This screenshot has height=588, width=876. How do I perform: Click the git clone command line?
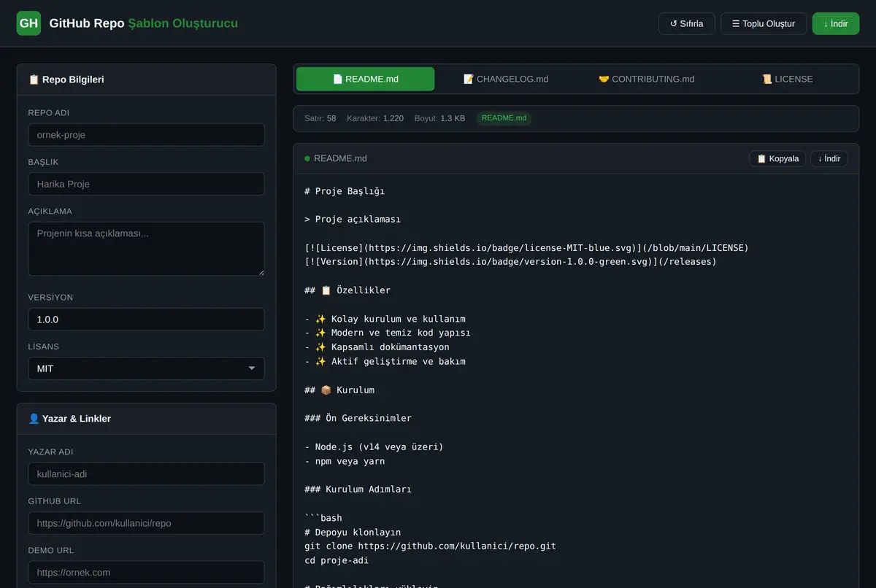[430, 546]
